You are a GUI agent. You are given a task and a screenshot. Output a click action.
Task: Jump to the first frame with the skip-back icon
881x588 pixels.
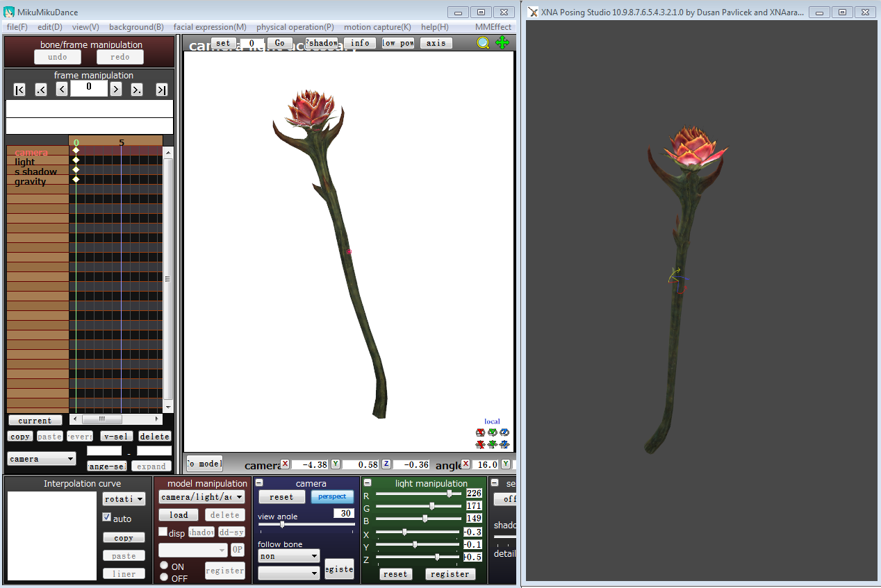(19, 89)
